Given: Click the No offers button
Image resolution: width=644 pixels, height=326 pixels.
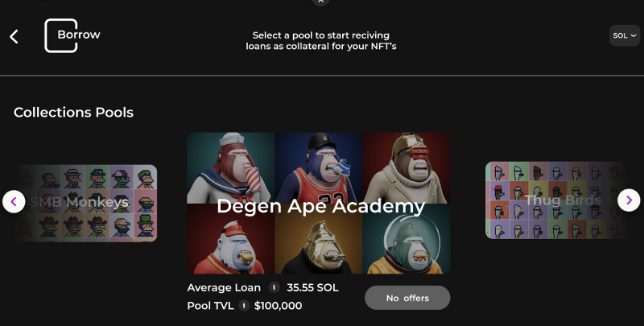Looking at the screenshot, I should coord(407,298).
